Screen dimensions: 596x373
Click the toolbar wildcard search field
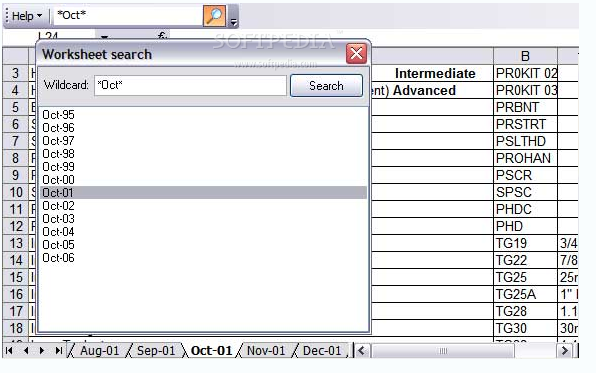click(128, 16)
